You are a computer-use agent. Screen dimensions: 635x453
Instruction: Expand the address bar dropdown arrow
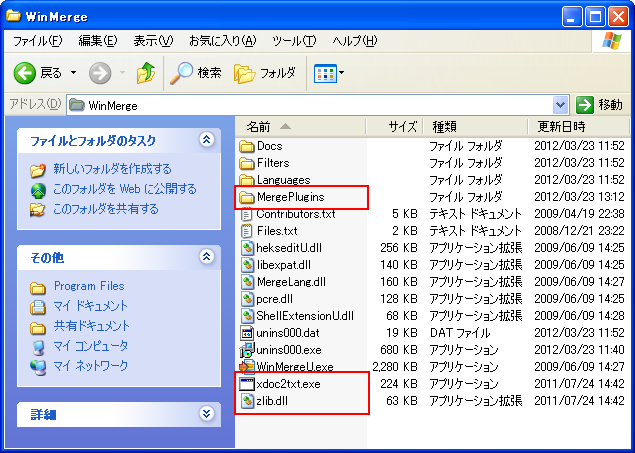(560, 106)
